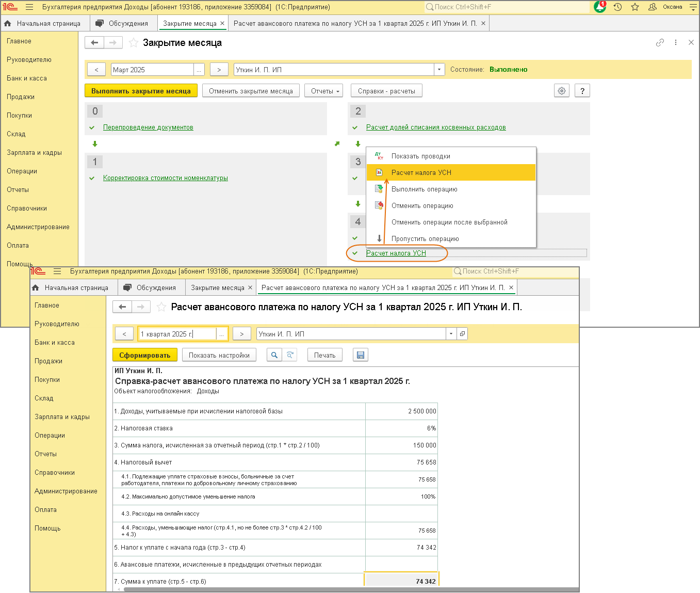Open the Отчеты dropdown button
The width and height of the screenshot is (700, 593).
(x=325, y=91)
